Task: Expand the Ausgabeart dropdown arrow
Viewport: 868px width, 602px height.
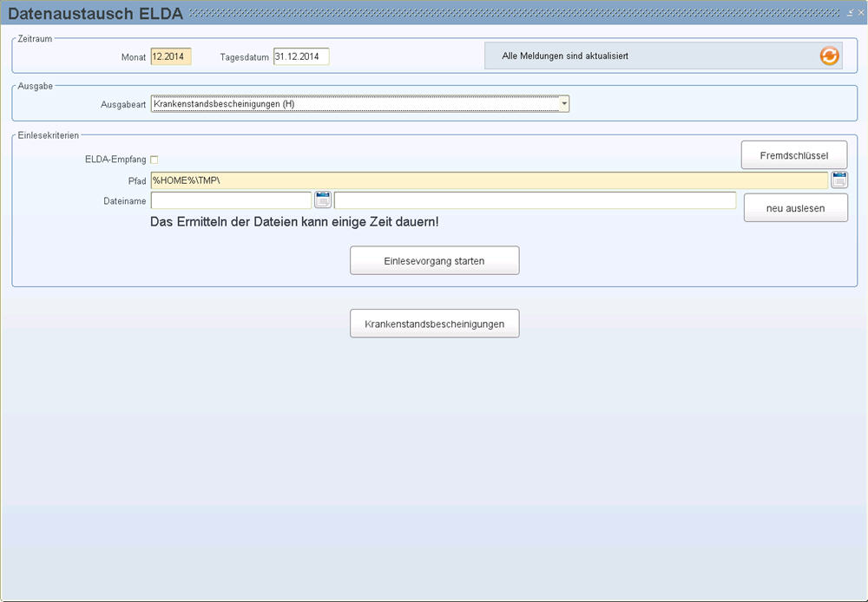Action: tap(563, 103)
